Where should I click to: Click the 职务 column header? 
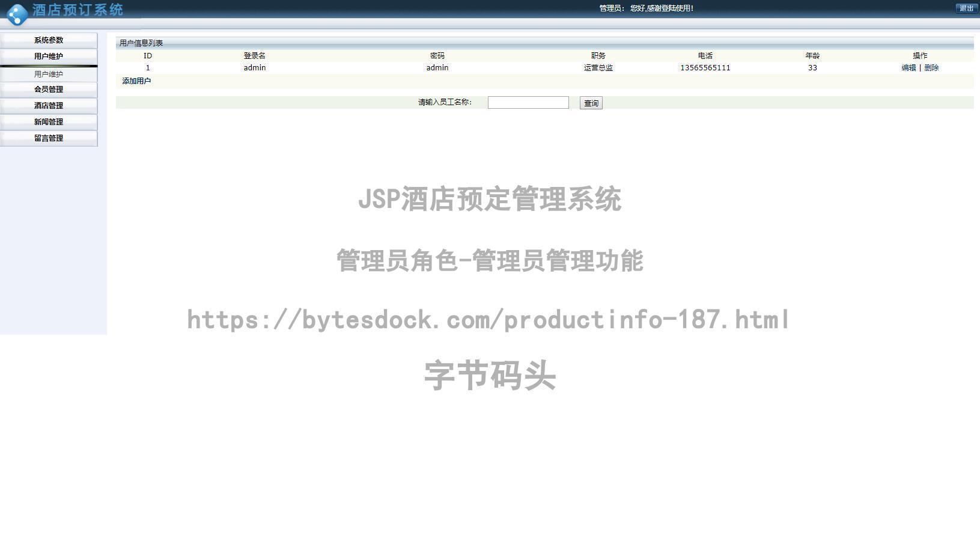[x=598, y=56]
